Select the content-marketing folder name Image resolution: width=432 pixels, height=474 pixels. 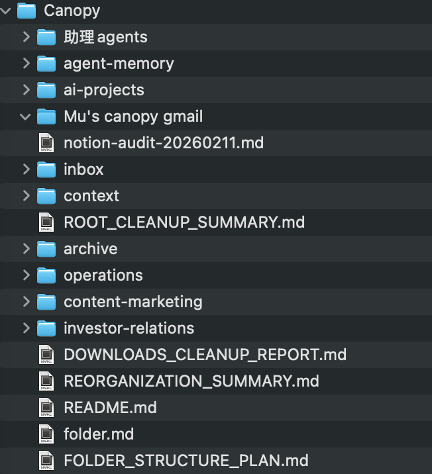pos(133,302)
